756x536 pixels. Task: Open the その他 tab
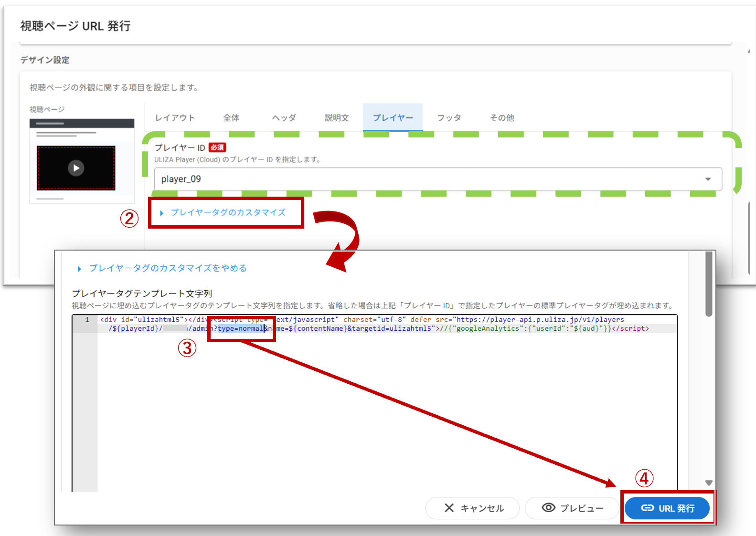click(x=502, y=118)
